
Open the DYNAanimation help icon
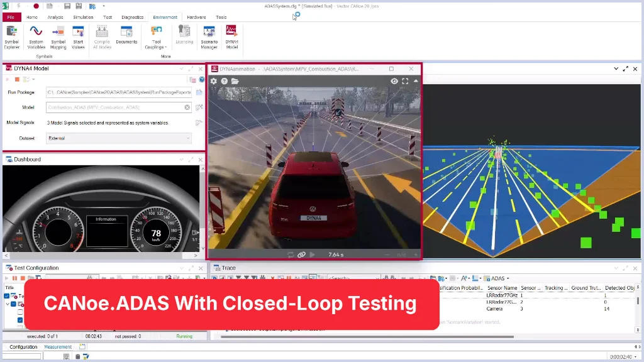click(x=225, y=81)
